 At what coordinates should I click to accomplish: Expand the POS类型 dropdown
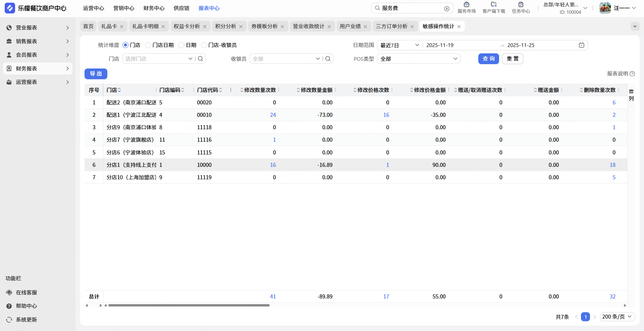pos(418,59)
